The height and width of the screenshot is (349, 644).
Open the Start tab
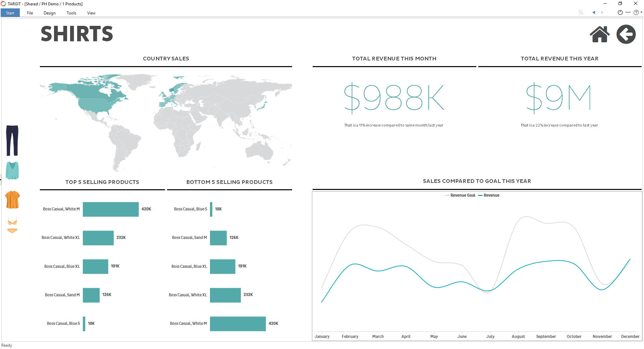pos(10,13)
